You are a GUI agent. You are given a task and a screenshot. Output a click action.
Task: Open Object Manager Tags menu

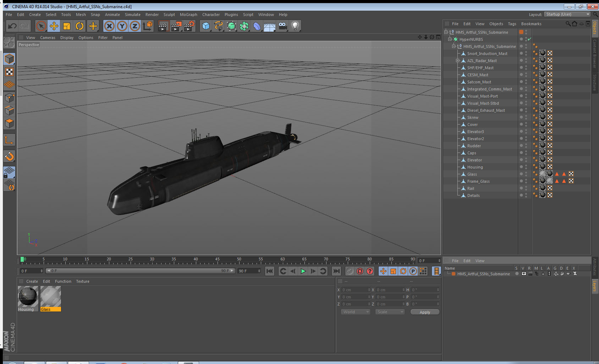click(x=512, y=24)
